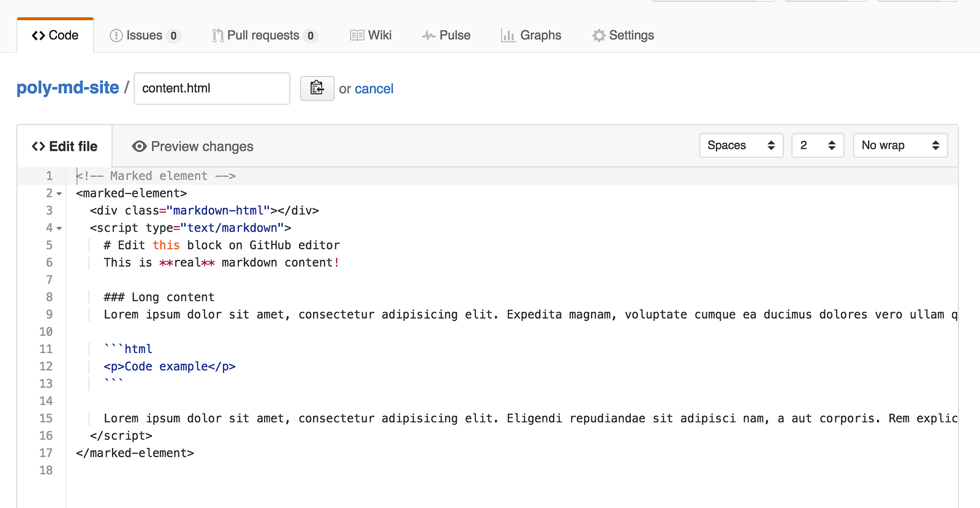
Task: Click the content.html filename field
Action: click(x=212, y=88)
